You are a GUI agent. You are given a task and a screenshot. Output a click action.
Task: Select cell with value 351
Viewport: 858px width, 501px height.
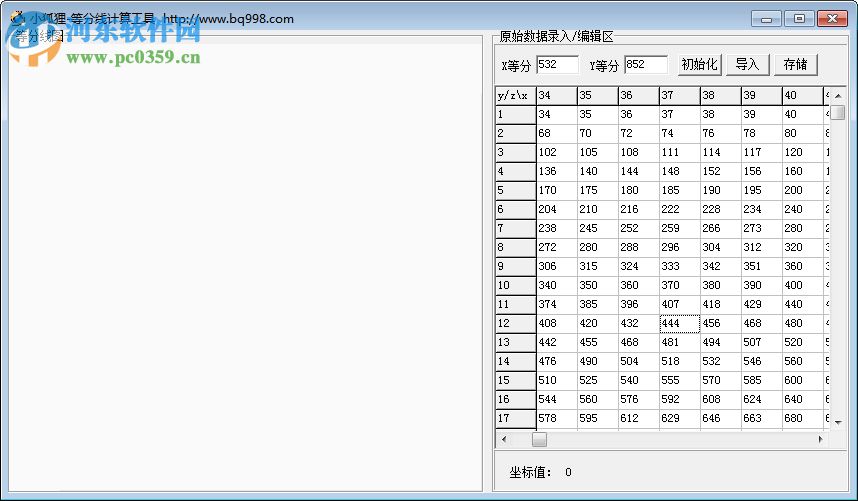tap(762, 266)
